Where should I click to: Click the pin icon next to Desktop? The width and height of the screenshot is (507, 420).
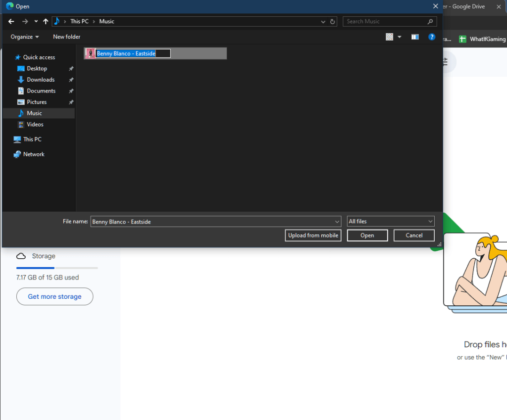(71, 68)
